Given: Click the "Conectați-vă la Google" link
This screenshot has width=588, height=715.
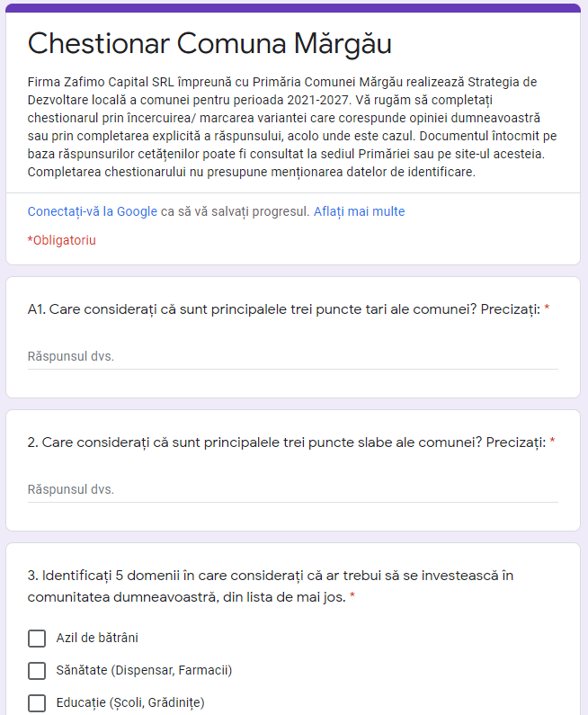Looking at the screenshot, I should [93, 212].
